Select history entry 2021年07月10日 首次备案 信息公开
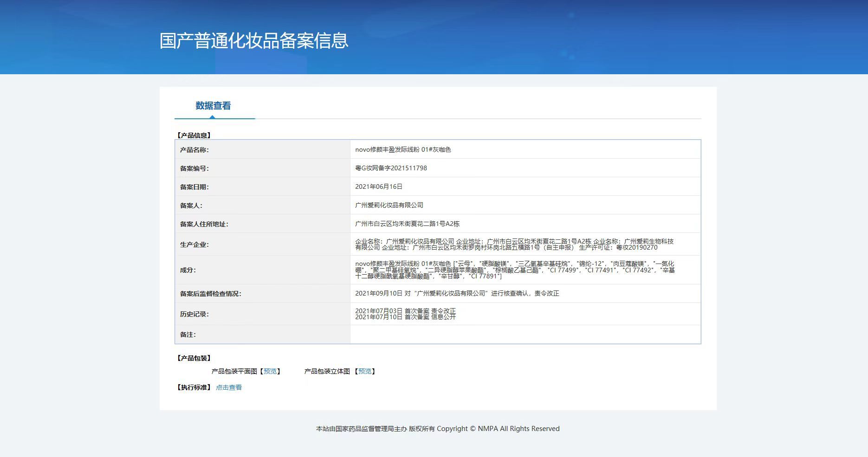The image size is (868, 457). click(405, 317)
